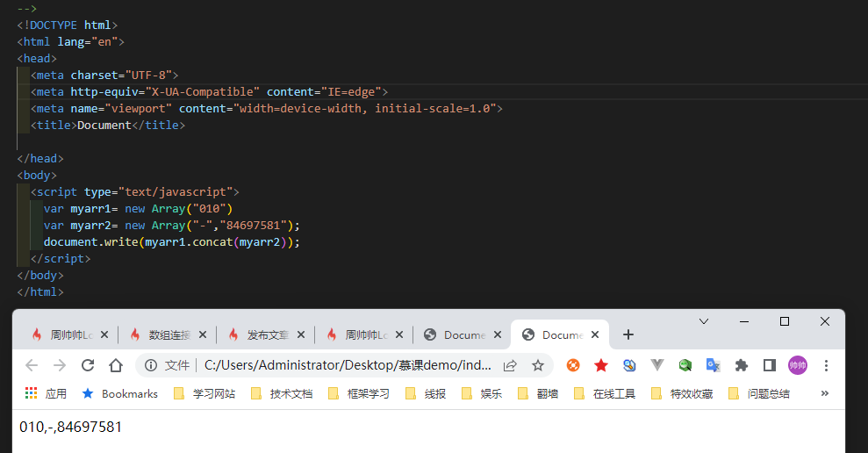Open a new tab with the plus button

click(x=628, y=334)
